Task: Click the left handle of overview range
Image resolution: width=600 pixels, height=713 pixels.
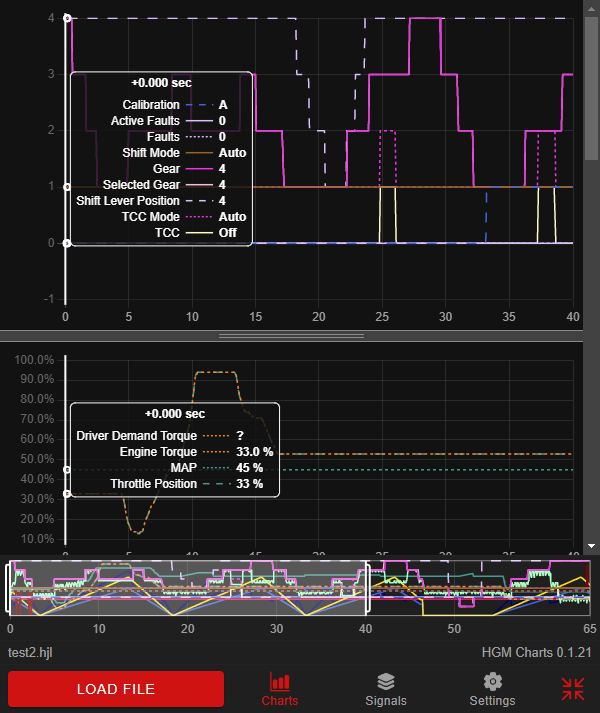Action: tap(10, 587)
